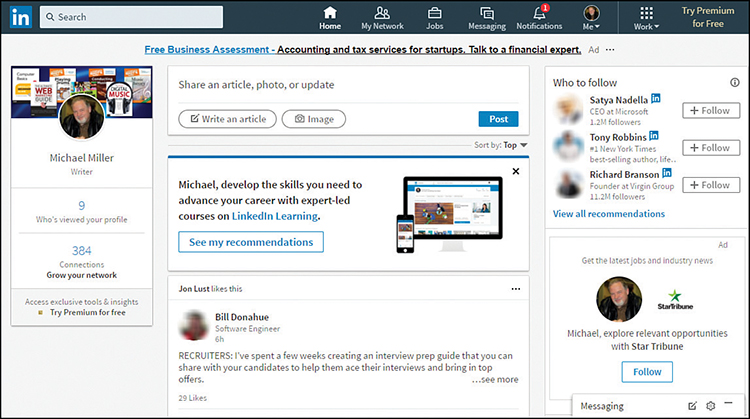
Task: View who's viewed your profile count 9
Action: coord(82,206)
